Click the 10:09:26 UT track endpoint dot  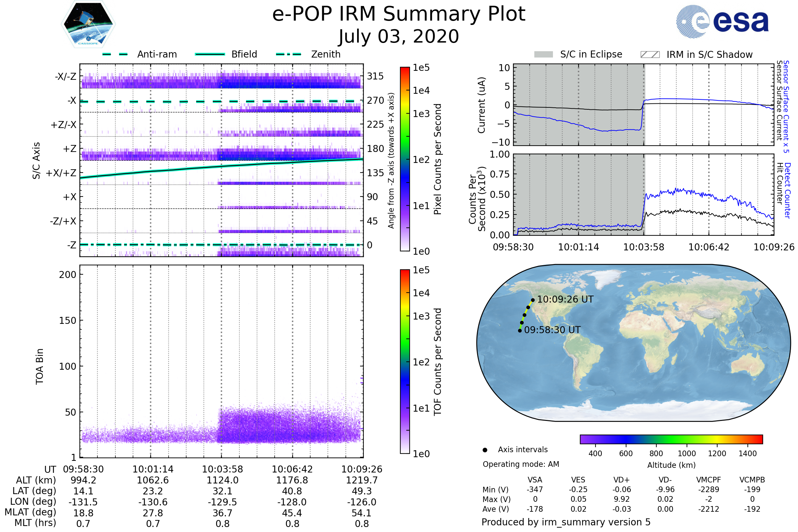click(533, 300)
